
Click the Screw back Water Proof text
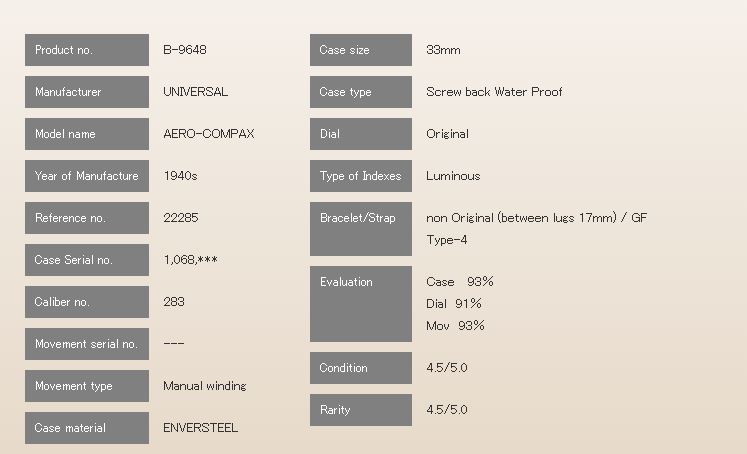[494, 92]
